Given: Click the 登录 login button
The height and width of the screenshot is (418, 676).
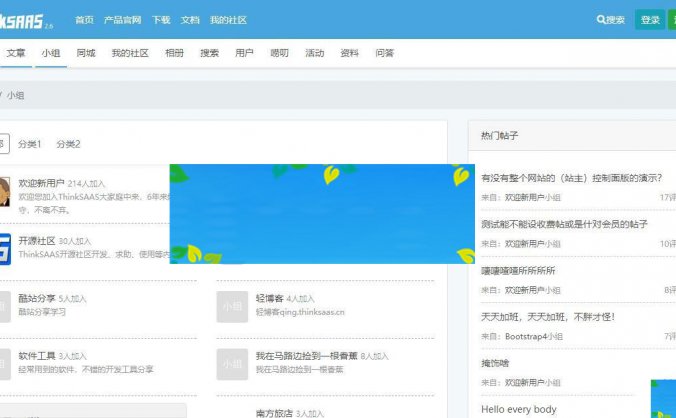Looking at the screenshot, I should point(650,20).
